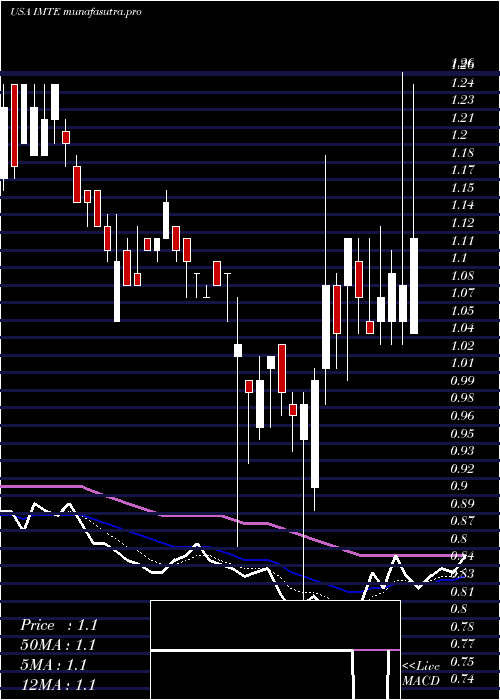Click the 1.23 price axis label
The width and height of the screenshot is (500, 700).
pyautogui.click(x=462, y=100)
